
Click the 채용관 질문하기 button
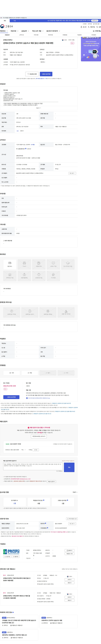[51, 482]
